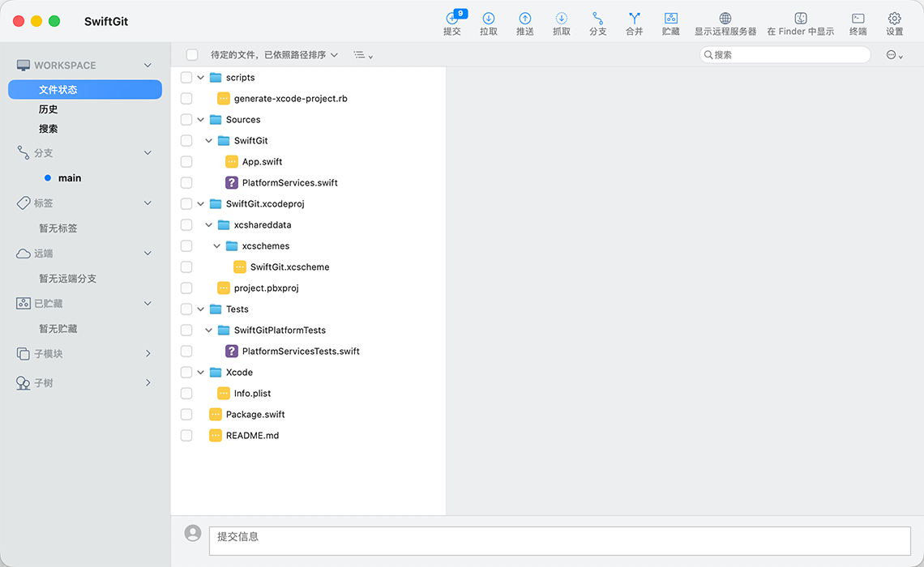
Task: Collapse the xcshareddata folder chevron
Action: click(208, 225)
